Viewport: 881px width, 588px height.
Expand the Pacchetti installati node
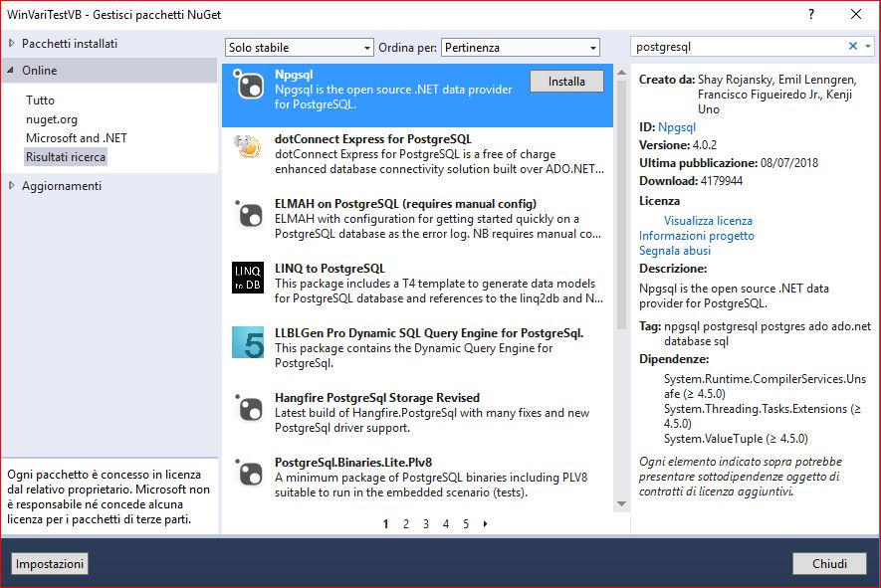pyautogui.click(x=11, y=43)
